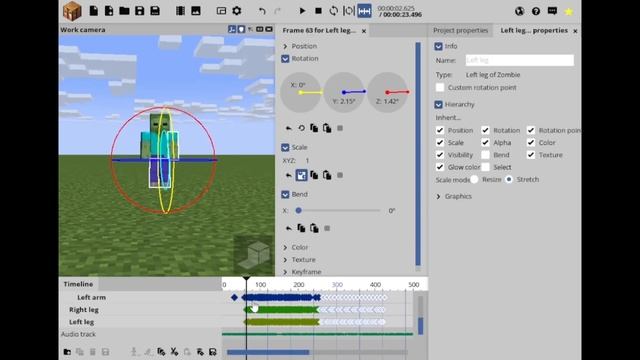This screenshot has width=640, height=360.
Task: Toggle Rotation inherit checkbox
Action: click(485, 130)
